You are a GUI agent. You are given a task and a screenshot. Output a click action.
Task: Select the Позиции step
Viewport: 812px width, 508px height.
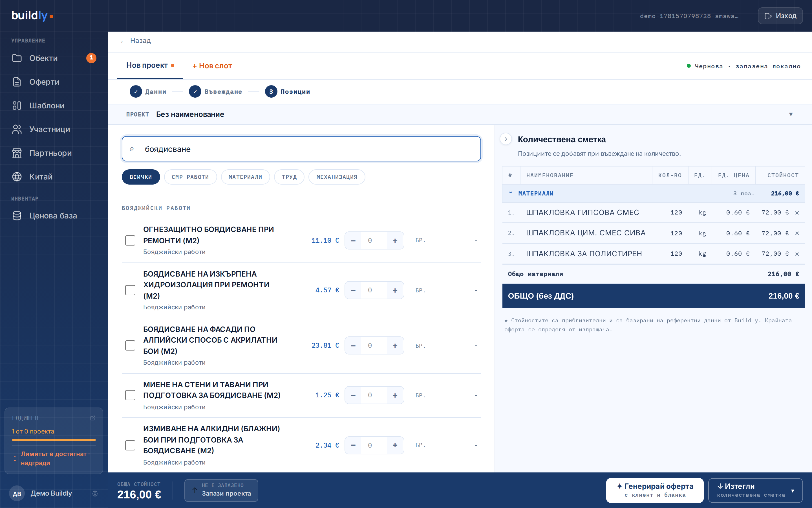click(288, 92)
